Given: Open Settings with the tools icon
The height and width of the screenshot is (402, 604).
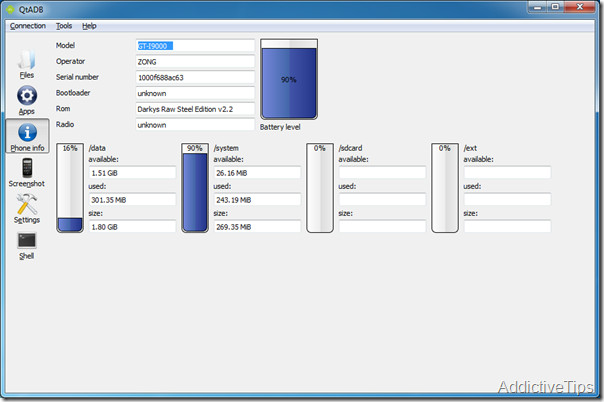Looking at the screenshot, I should click(x=27, y=208).
